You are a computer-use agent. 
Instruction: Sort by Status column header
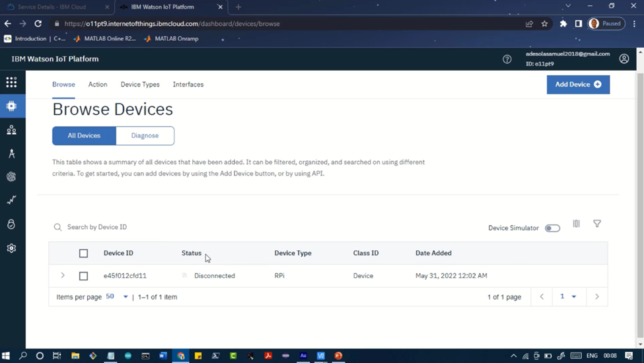[192, 253]
